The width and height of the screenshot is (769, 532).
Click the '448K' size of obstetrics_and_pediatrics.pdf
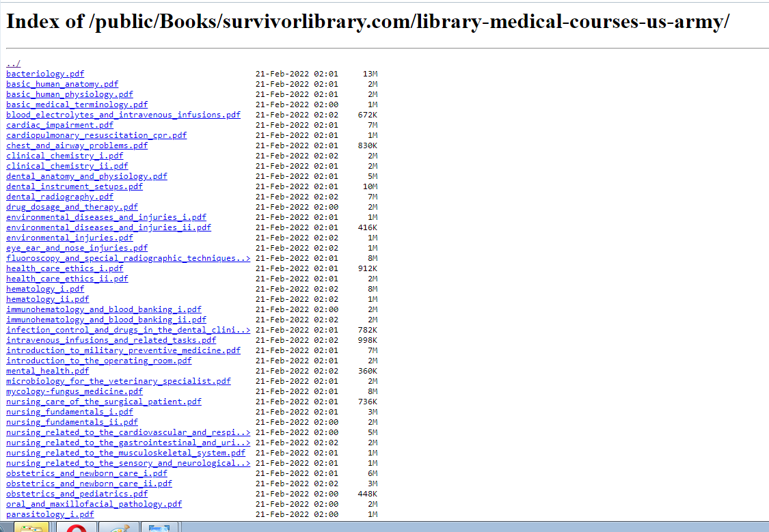368,494
